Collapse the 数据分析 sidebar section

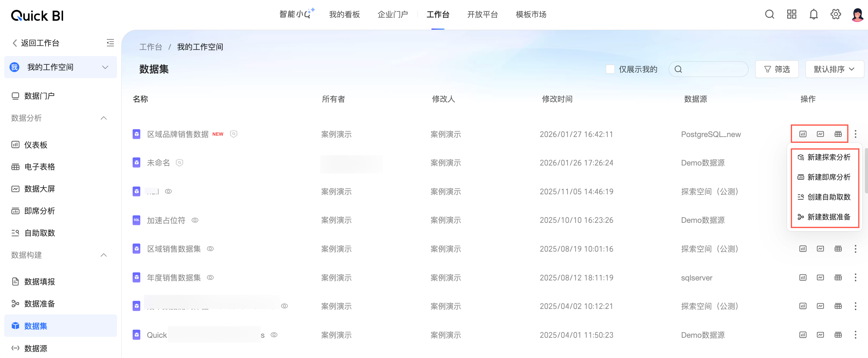[x=104, y=118]
